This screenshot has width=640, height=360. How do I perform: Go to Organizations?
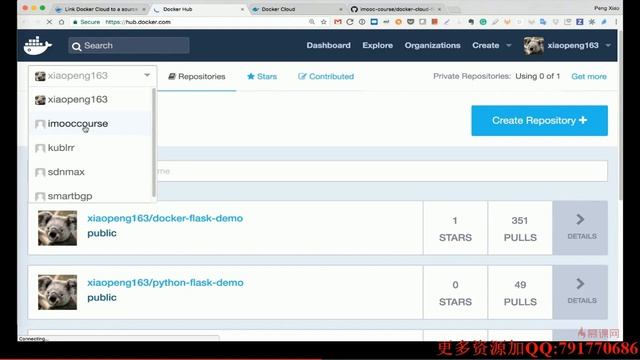click(x=432, y=45)
